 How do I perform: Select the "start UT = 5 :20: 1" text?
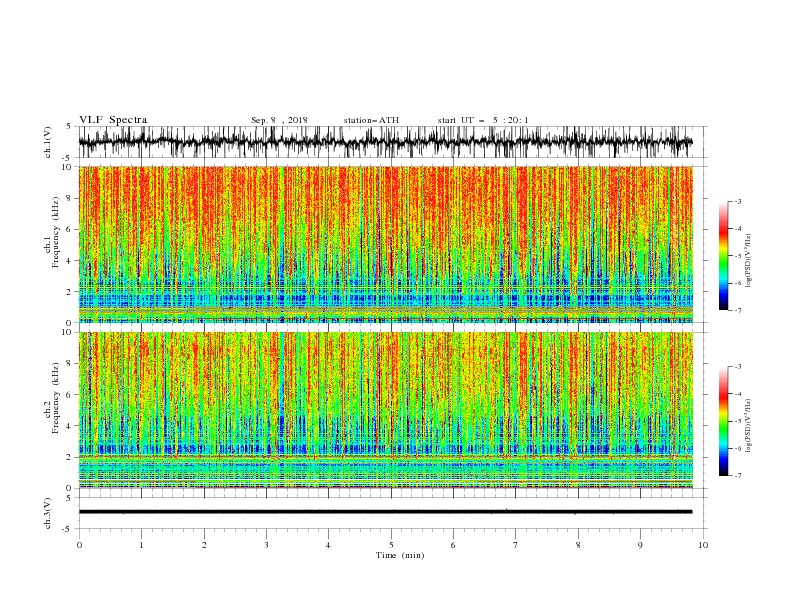[483, 120]
